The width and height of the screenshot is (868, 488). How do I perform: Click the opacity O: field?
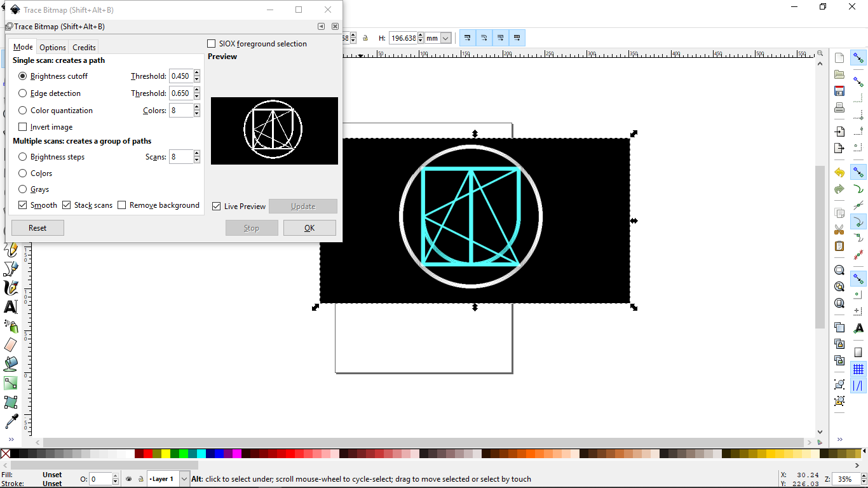click(100, 479)
